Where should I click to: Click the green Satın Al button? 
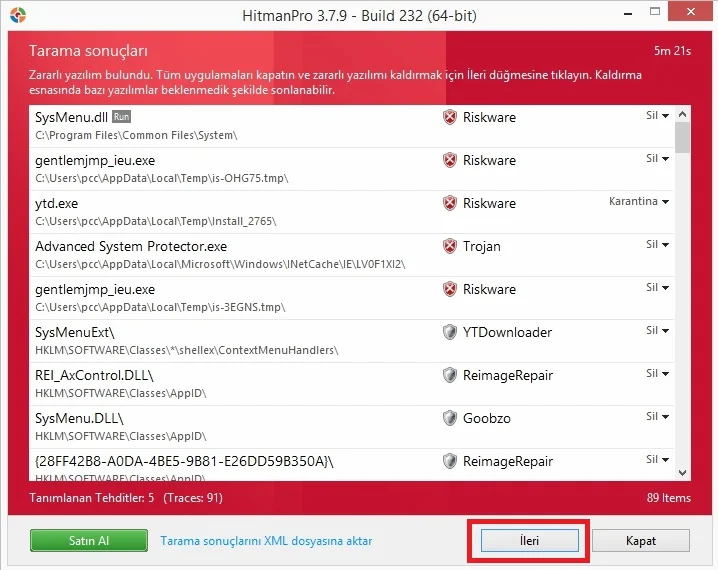pos(88,541)
